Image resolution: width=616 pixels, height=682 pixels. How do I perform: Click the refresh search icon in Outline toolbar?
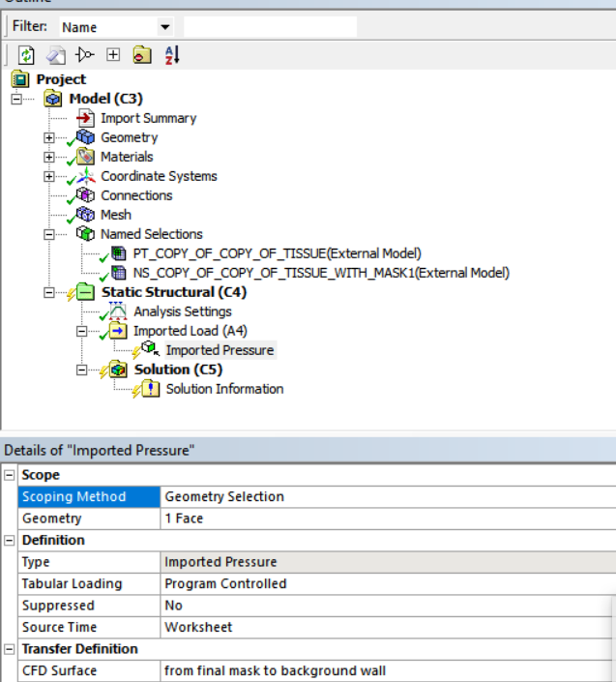26,55
